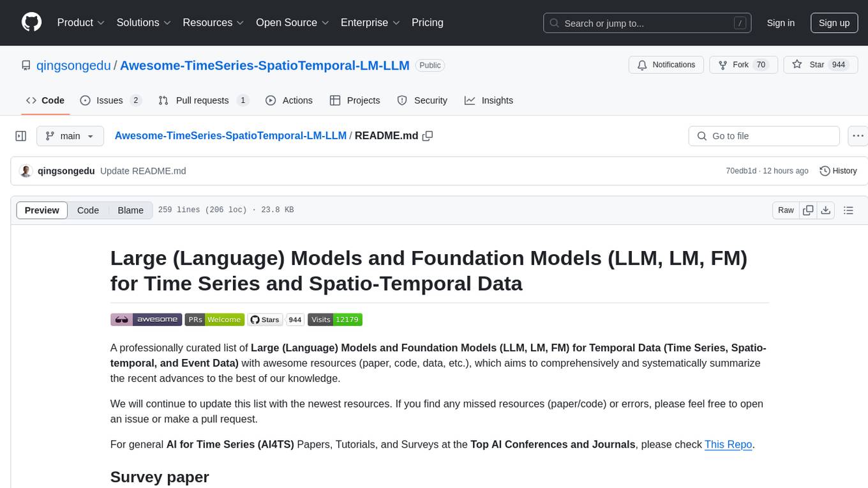Click the Visits 12179 badge
Screen dimensions: 868x488
pyautogui.click(x=335, y=319)
